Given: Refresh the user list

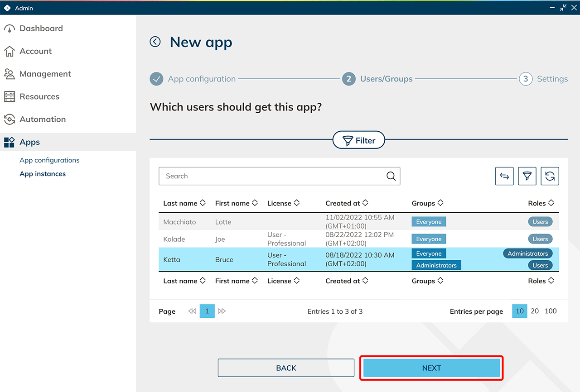Looking at the screenshot, I should (x=550, y=177).
